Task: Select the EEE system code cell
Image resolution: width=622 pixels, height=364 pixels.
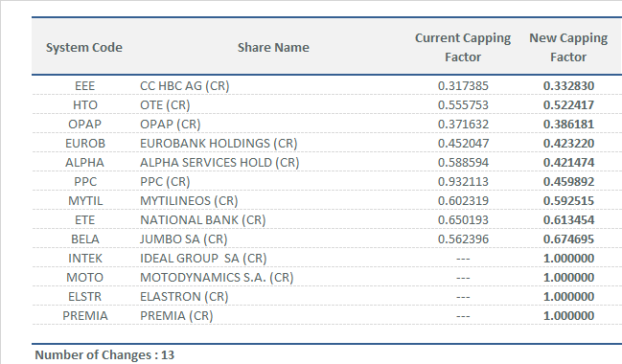Action: 85,86
